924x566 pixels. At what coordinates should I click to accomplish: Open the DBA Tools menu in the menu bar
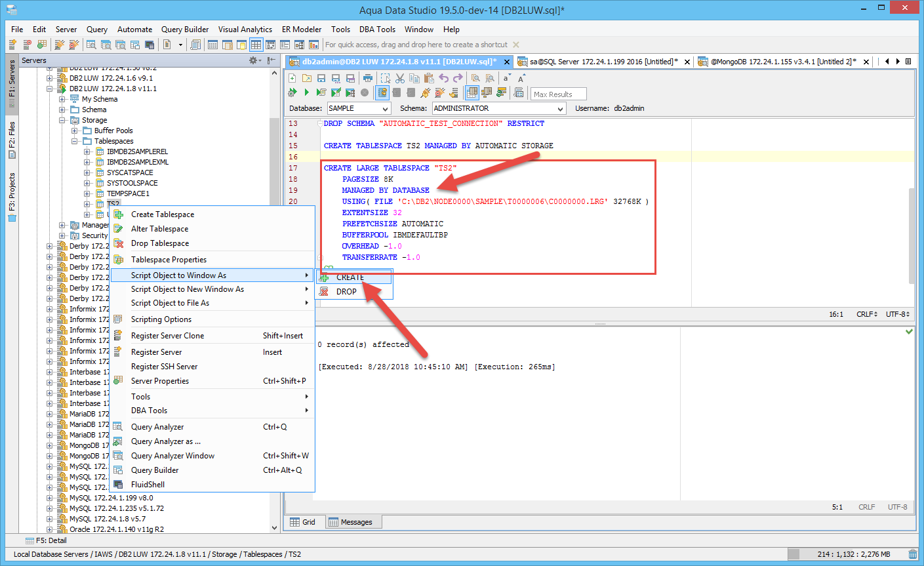point(377,29)
